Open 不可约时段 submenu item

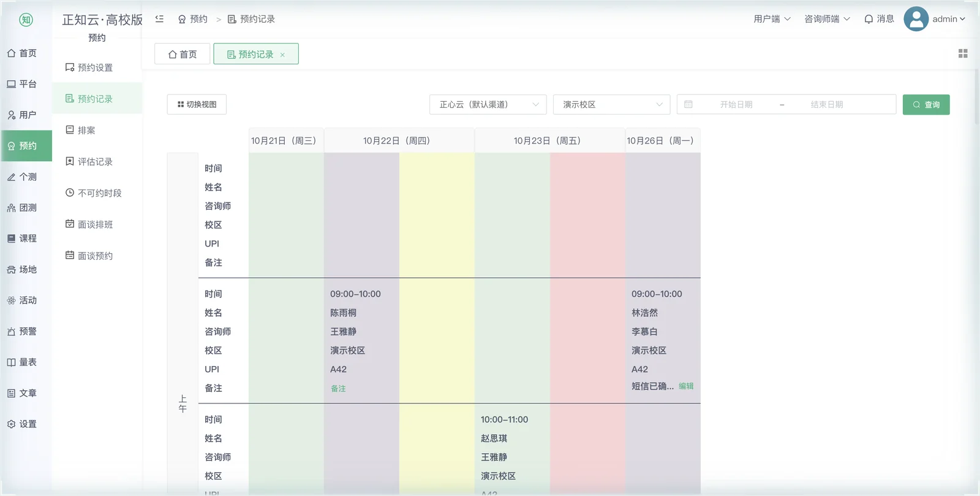pos(94,193)
